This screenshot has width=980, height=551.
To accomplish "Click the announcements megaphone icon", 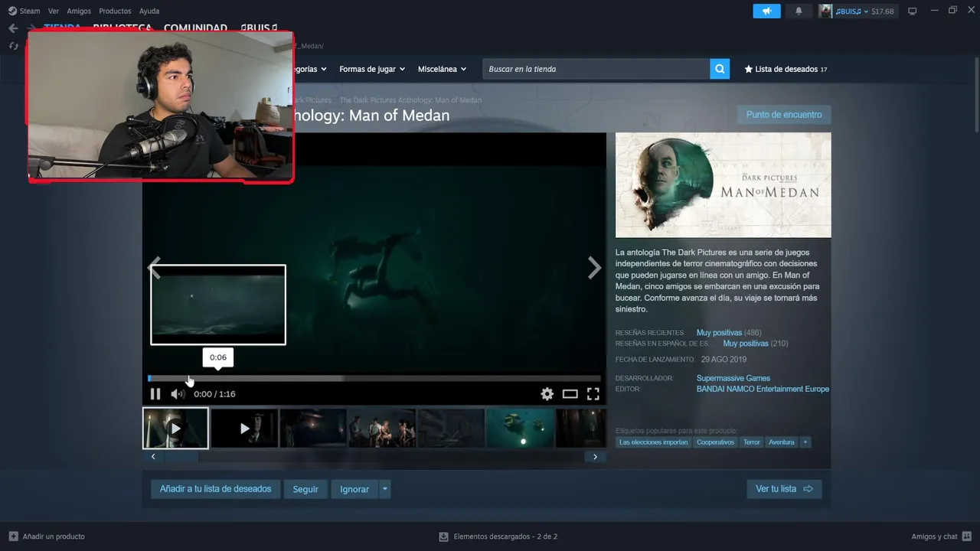I will pos(766,11).
